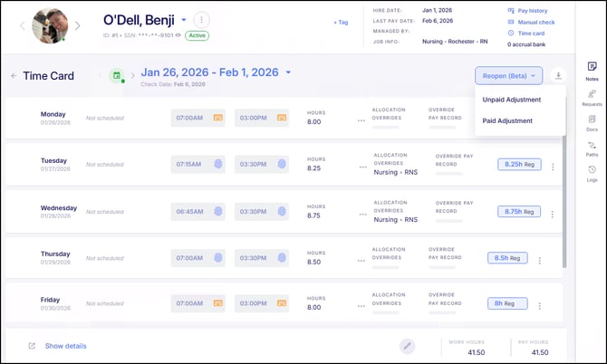Click Show details link

pos(65,346)
